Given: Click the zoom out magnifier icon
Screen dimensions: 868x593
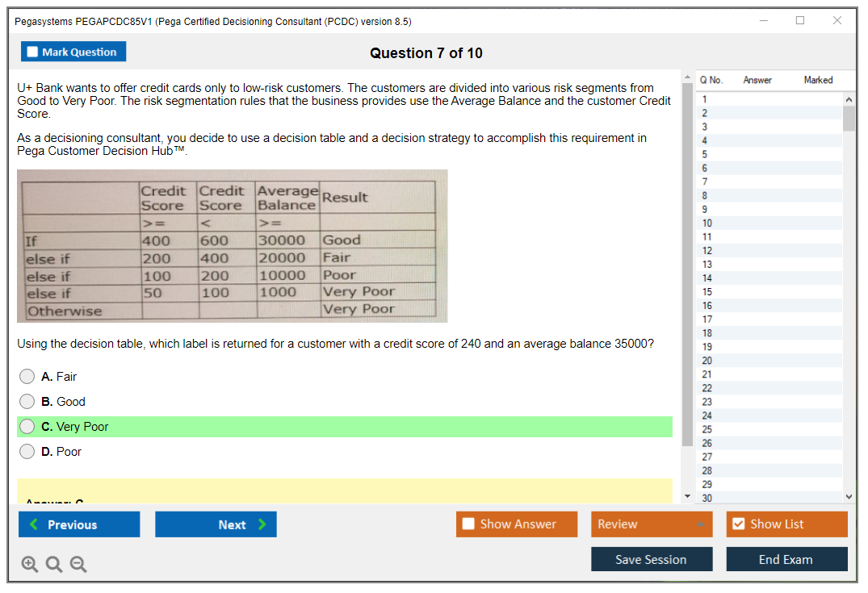Looking at the screenshot, I should (78, 565).
